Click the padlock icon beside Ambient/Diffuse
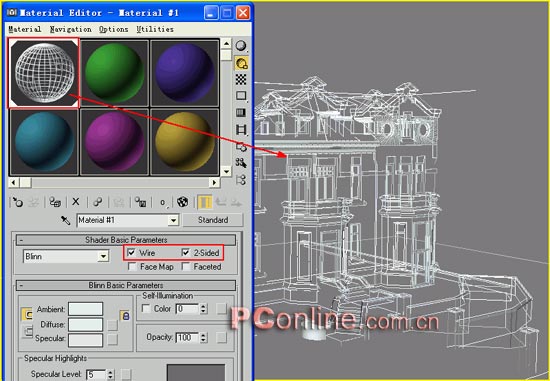The width and height of the screenshot is (550, 381). click(125, 316)
